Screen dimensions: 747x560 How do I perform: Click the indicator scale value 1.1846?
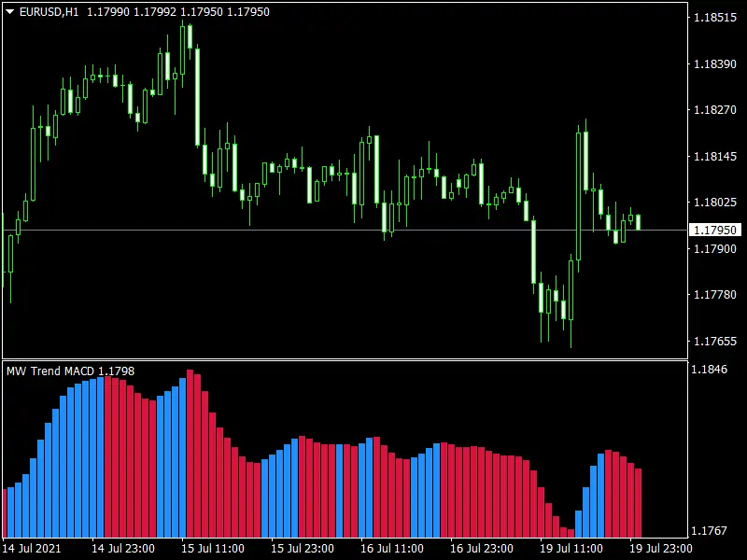pyautogui.click(x=709, y=369)
